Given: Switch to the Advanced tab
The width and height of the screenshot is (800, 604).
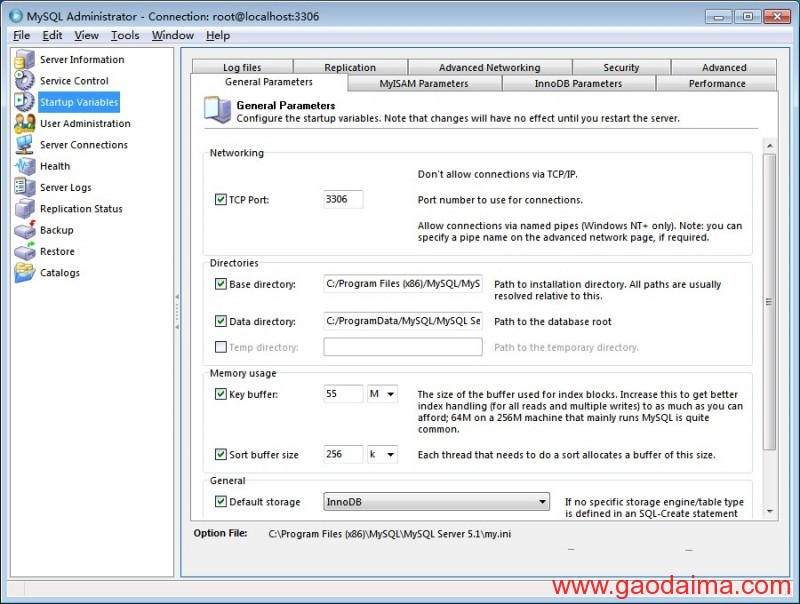Looking at the screenshot, I should tap(724, 67).
